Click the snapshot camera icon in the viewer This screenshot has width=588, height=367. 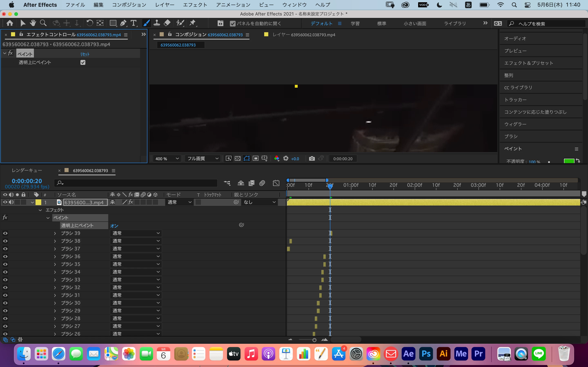tap(312, 158)
